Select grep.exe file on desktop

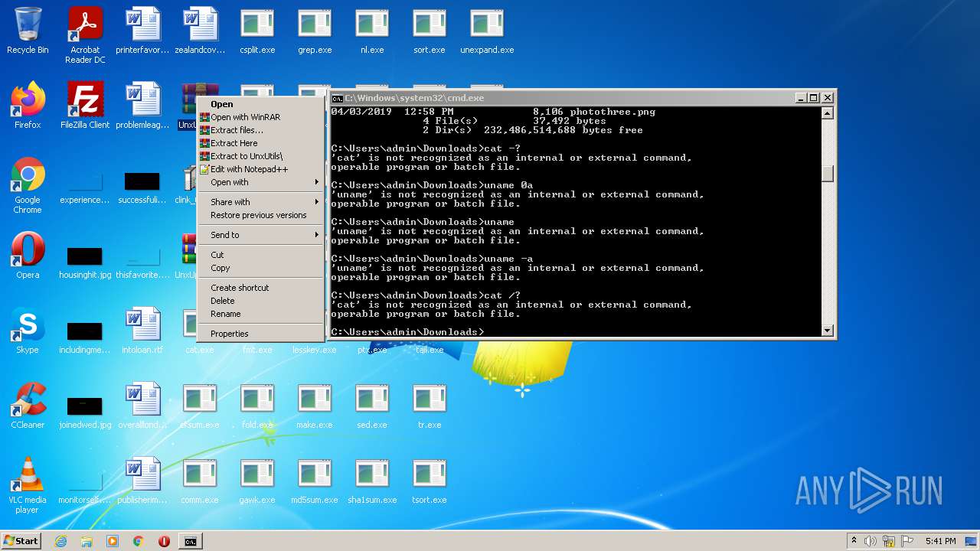[315, 31]
